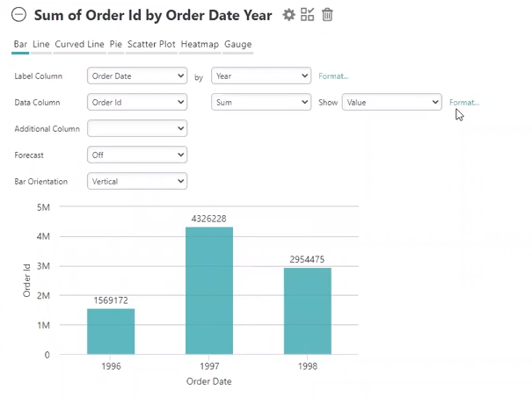Select the Gauge chart tab

(x=237, y=45)
